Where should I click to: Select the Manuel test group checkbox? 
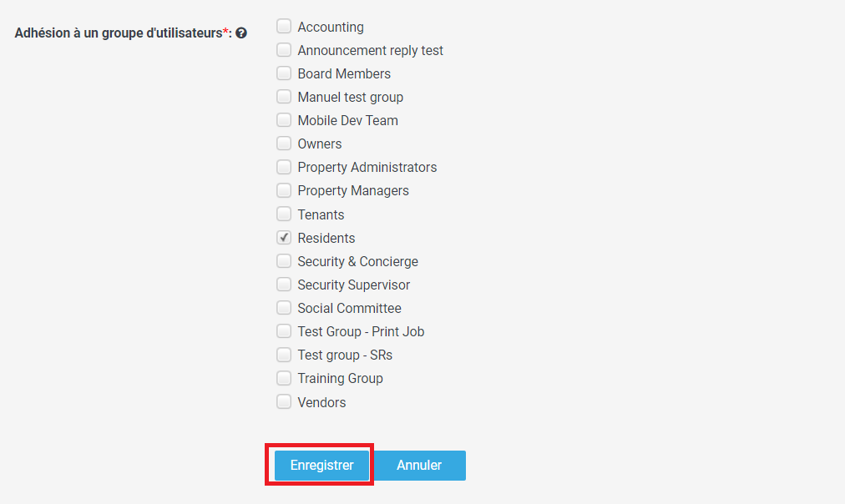click(x=284, y=97)
